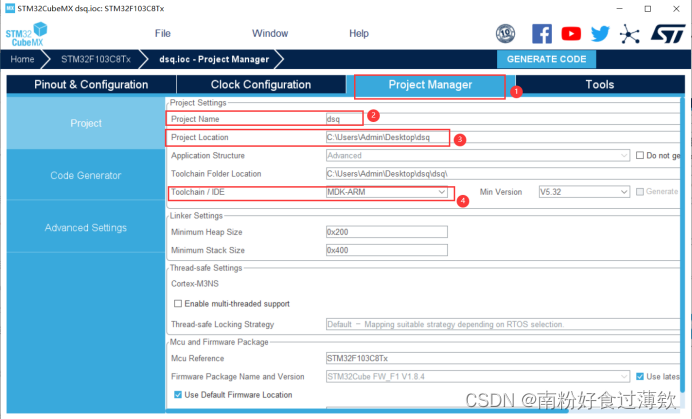Viewport: 692px width, 419px height.
Task: Switch to Pinout & Configuration tab
Action: click(x=91, y=84)
